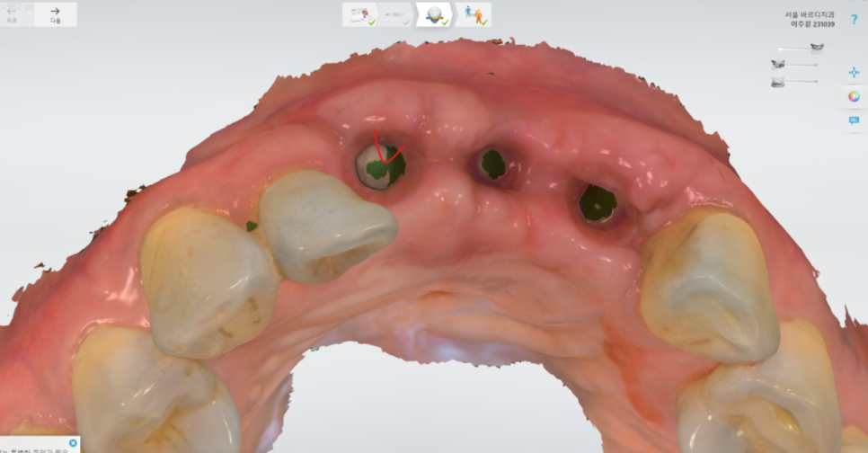Click the center implant hole in the scan
The image size is (868, 453).
click(x=492, y=164)
